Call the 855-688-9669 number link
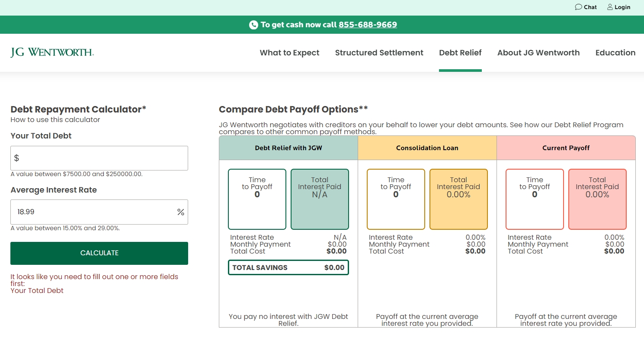644x344 pixels. point(368,25)
